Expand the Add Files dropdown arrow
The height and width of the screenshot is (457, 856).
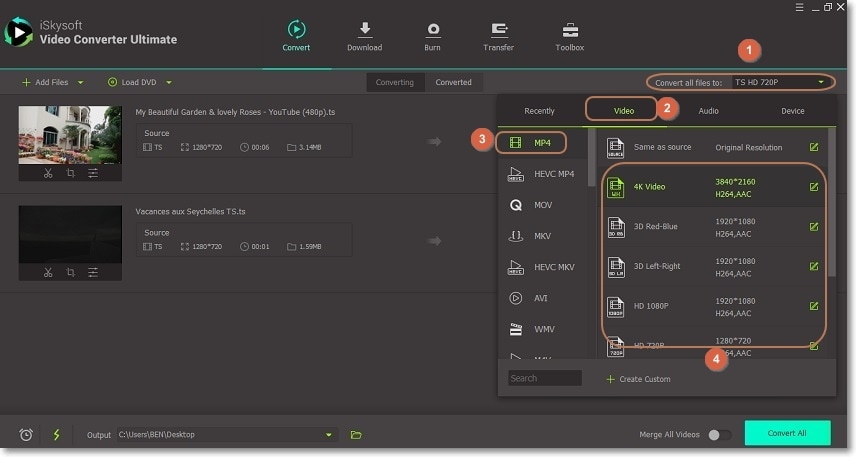click(x=80, y=82)
